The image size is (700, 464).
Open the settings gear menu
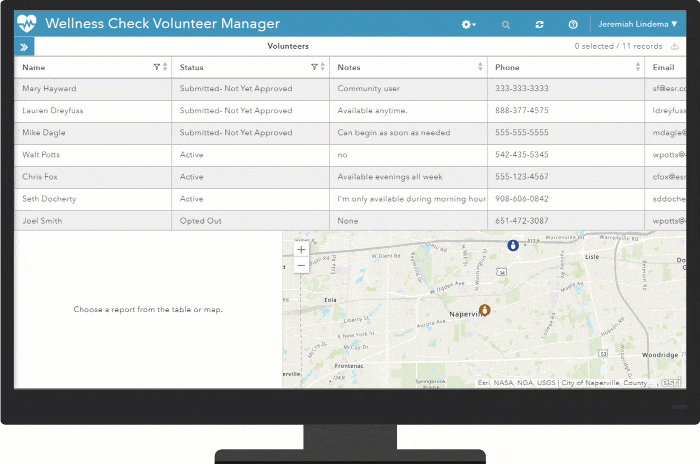468,25
